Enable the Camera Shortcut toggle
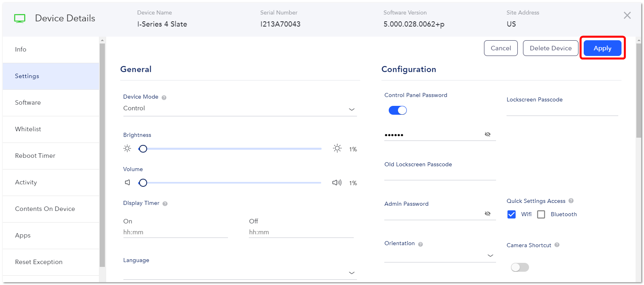 520,267
